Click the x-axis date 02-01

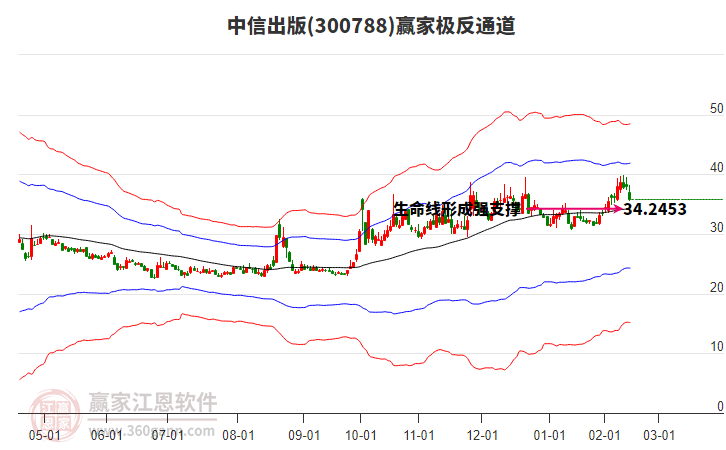click(604, 436)
